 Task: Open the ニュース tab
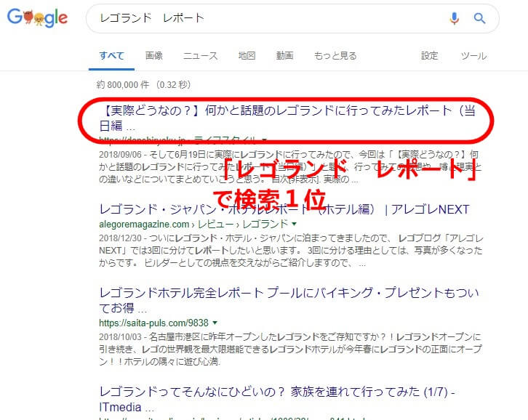tap(200, 56)
